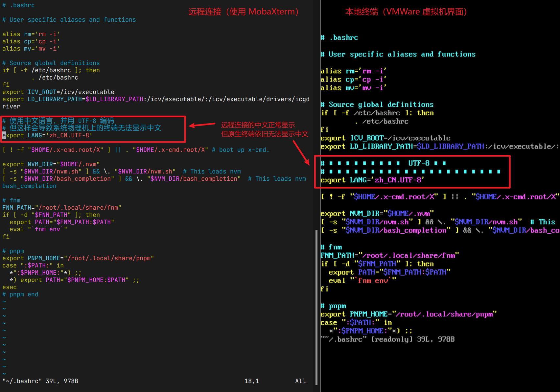
Task: Click 'export PNPM_HOME' line in VMWare terminal
Action: (408, 314)
